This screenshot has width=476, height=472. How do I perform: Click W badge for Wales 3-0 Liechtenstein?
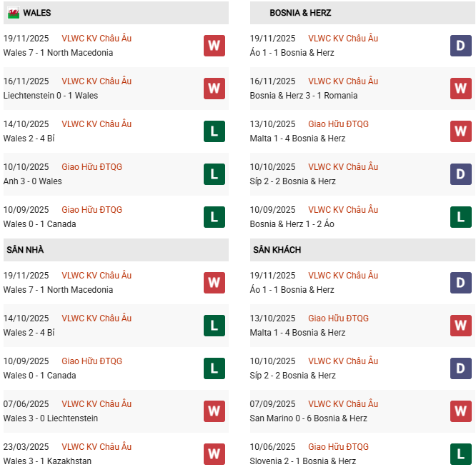tap(214, 411)
